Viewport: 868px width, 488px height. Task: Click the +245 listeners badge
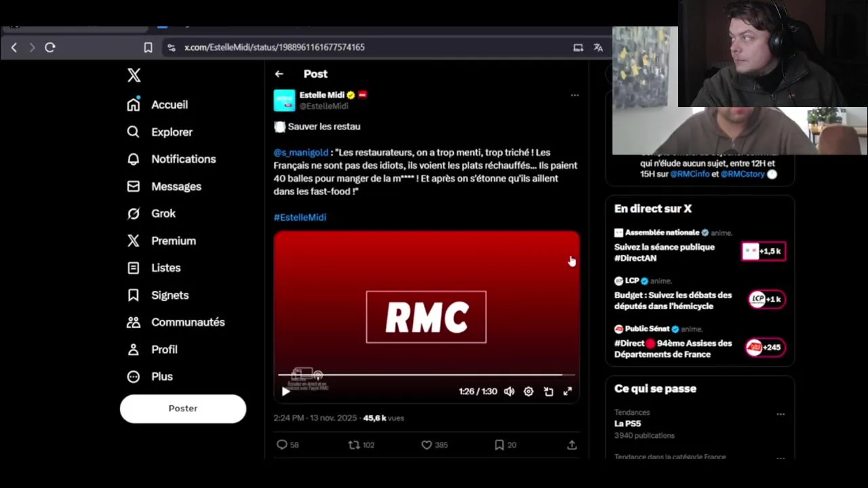coord(766,348)
